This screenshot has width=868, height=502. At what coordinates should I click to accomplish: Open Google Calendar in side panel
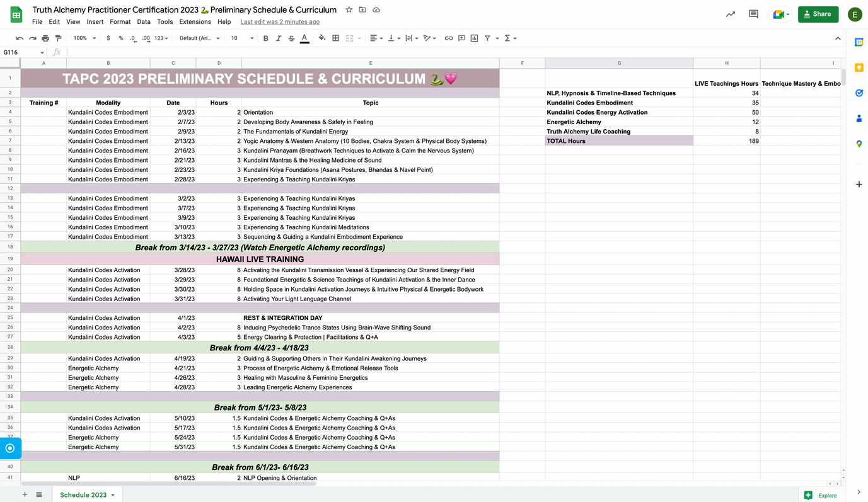[x=859, y=42]
